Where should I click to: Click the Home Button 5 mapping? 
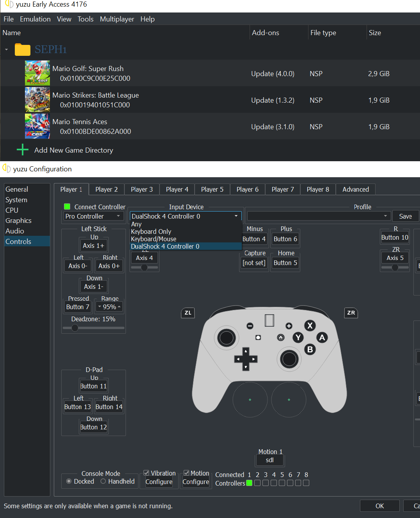[285, 263]
